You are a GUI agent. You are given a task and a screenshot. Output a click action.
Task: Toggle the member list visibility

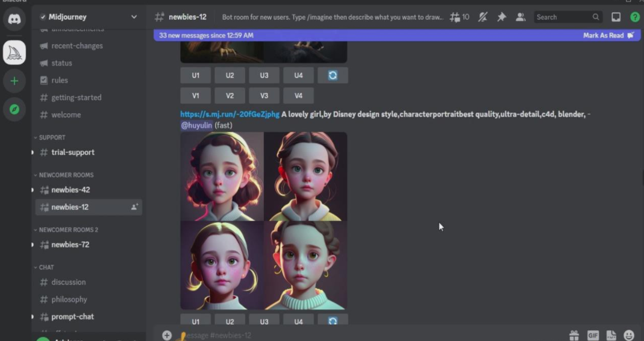pos(521,17)
